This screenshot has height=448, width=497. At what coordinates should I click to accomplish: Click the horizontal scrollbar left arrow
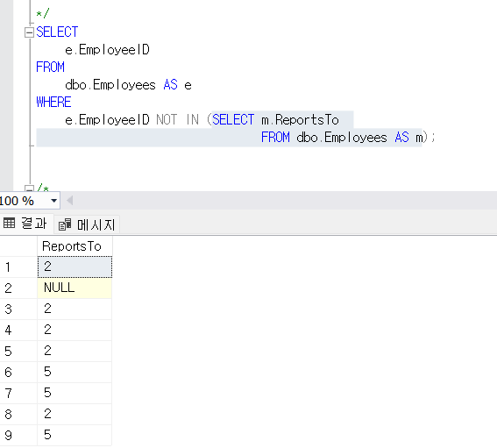pos(70,201)
